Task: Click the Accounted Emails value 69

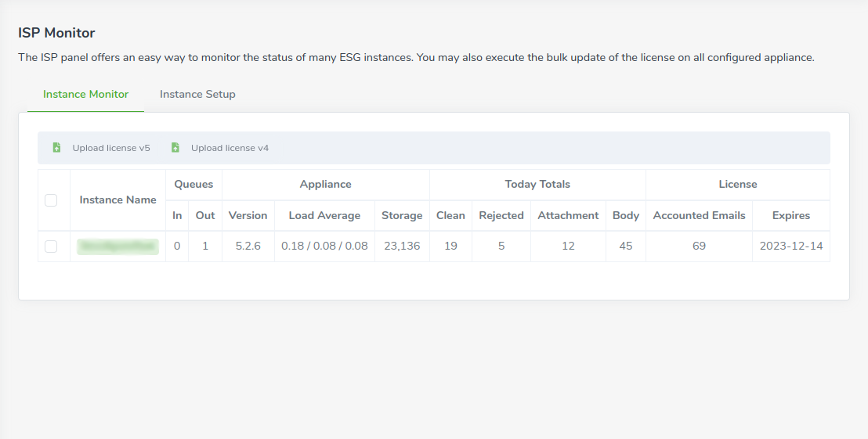Action: click(699, 246)
